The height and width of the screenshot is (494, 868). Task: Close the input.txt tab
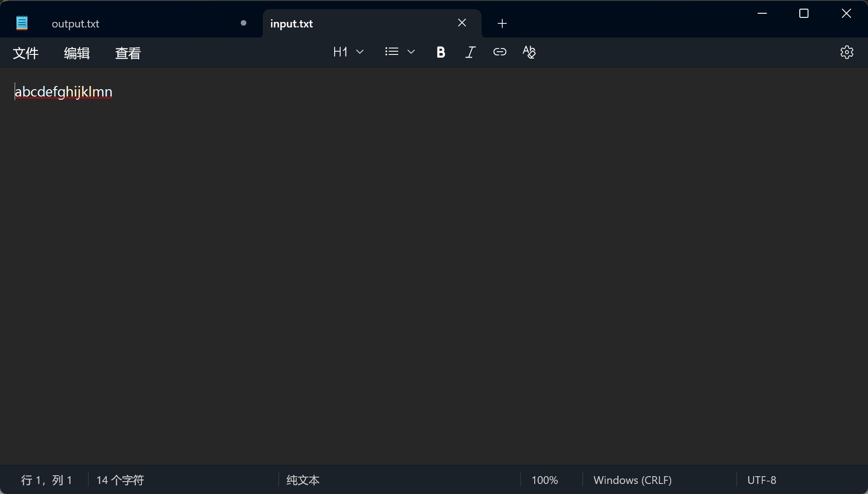point(462,23)
